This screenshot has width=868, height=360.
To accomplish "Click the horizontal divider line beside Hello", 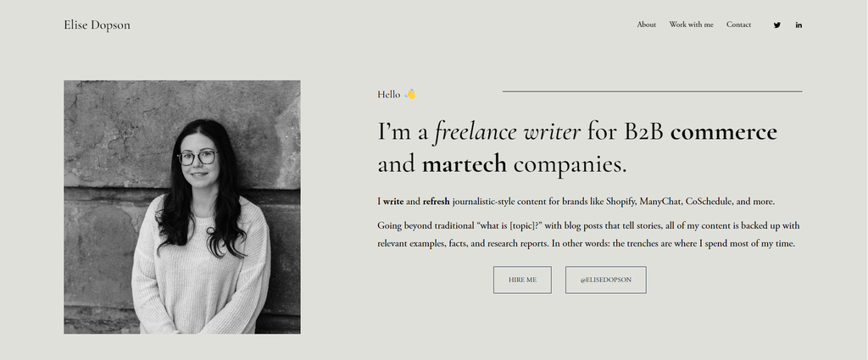I will (652, 91).
